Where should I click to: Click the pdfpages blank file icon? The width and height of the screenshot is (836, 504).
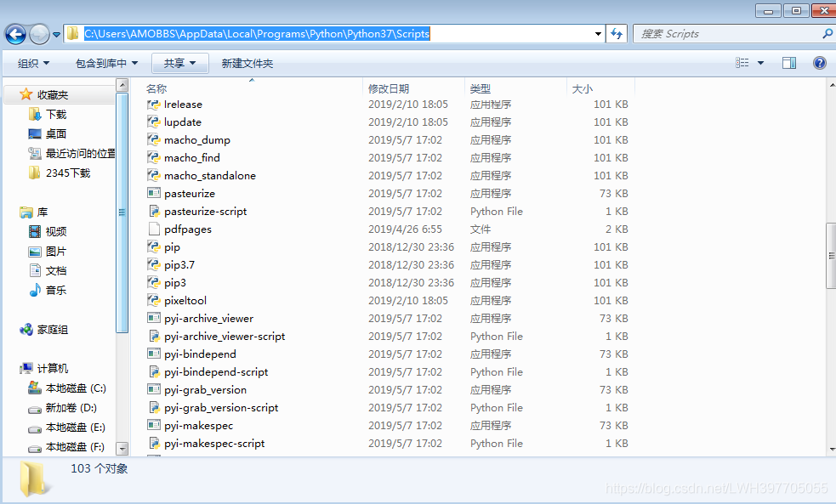point(154,229)
